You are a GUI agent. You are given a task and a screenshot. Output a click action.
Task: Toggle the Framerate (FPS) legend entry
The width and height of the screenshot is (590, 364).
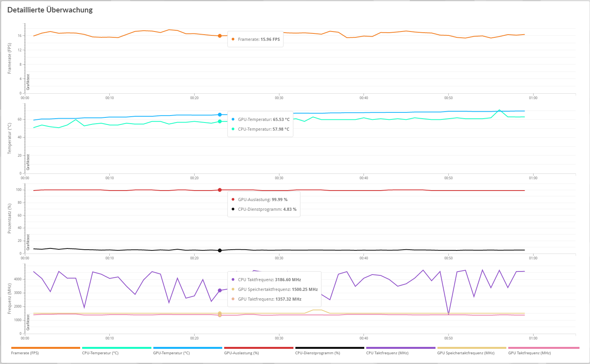point(46,351)
